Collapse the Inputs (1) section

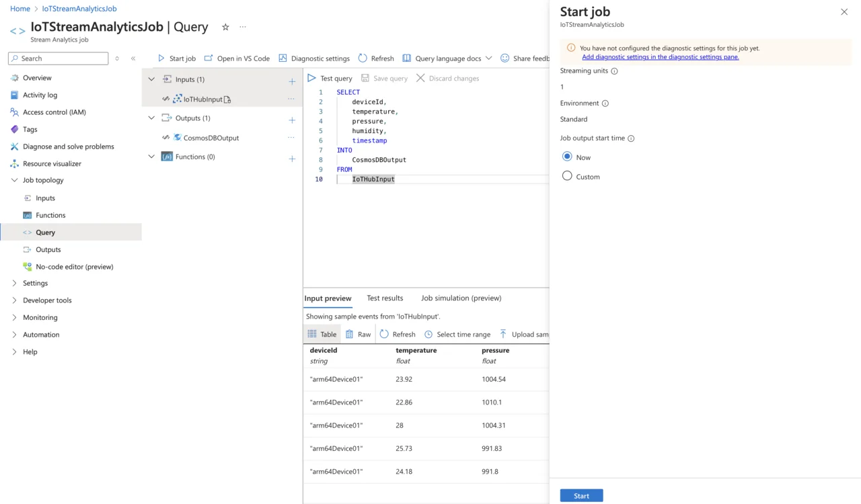coord(151,79)
